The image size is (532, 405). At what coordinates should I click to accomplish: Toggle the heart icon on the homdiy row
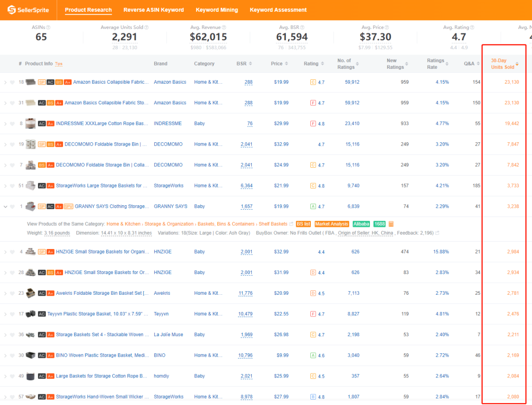click(x=12, y=376)
